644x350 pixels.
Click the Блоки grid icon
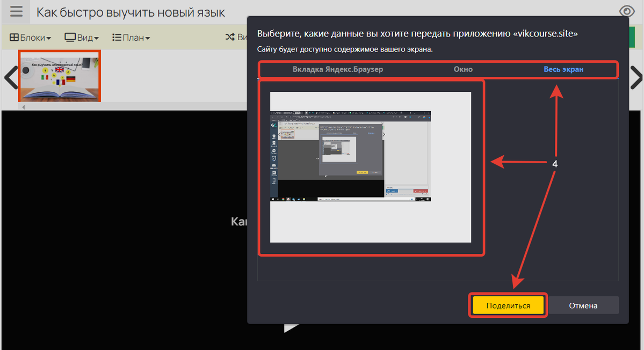coord(15,38)
